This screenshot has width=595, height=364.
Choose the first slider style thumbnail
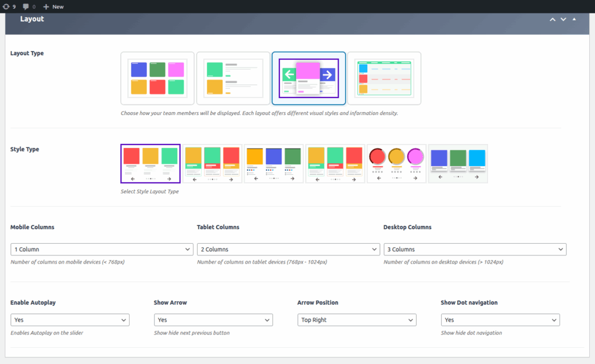150,164
